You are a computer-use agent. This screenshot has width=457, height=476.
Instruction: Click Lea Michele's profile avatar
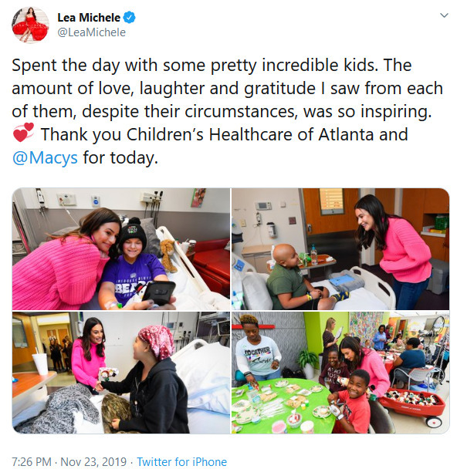pyautogui.click(x=30, y=25)
